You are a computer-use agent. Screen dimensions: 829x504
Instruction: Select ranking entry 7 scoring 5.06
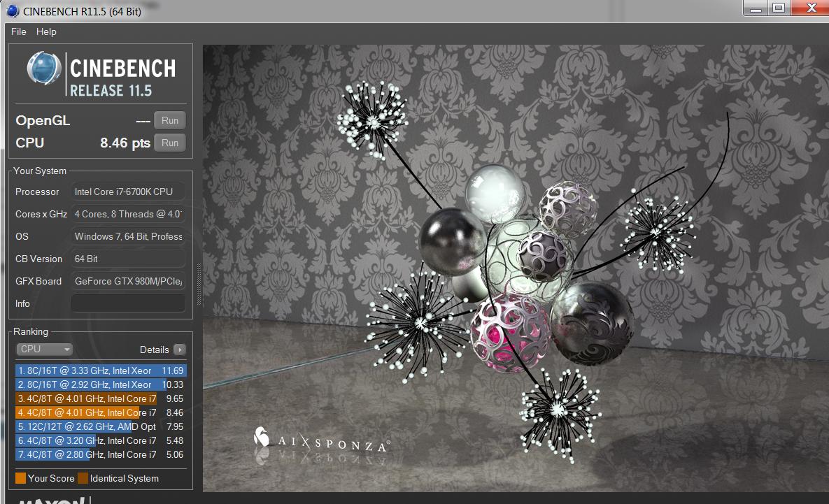click(101, 454)
